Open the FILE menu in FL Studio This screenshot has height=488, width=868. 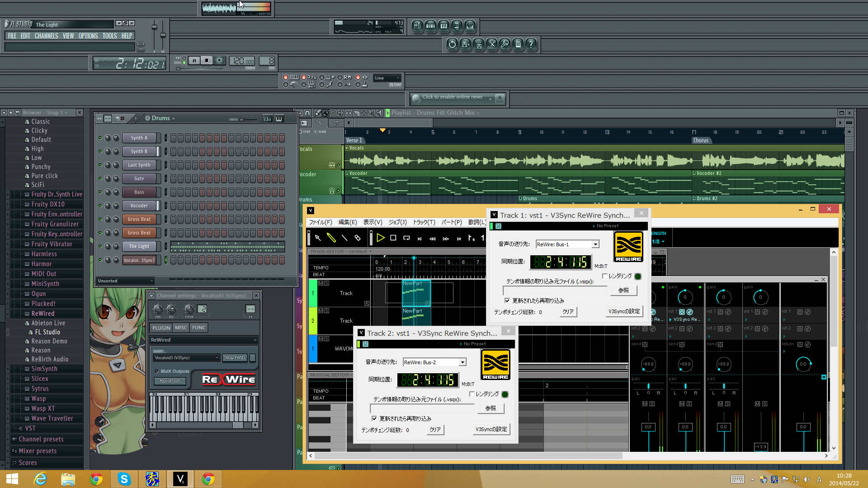pos(12,36)
